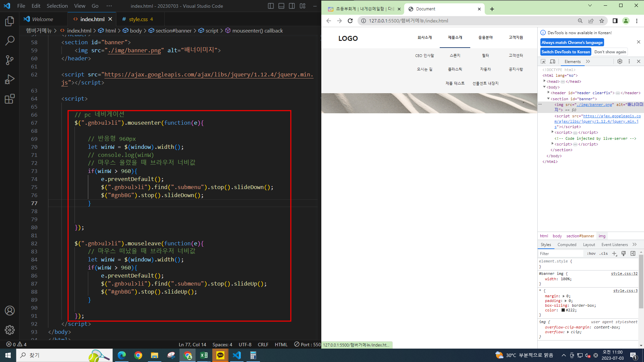Collapse the section#banner node
The width and height of the screenshot is (644, 362).
(548, 99)
